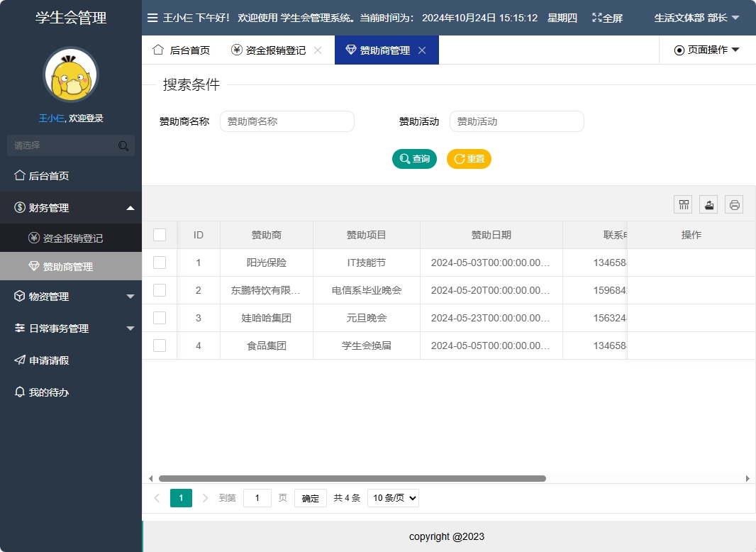Check the row checkbox for 阳光保险
The image size is (756, 552).
click(x=159, y=263)
